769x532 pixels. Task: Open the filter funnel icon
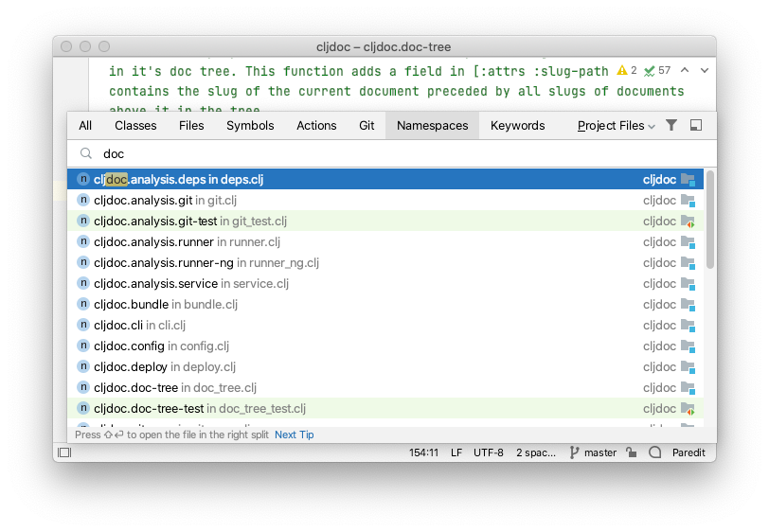671,126
